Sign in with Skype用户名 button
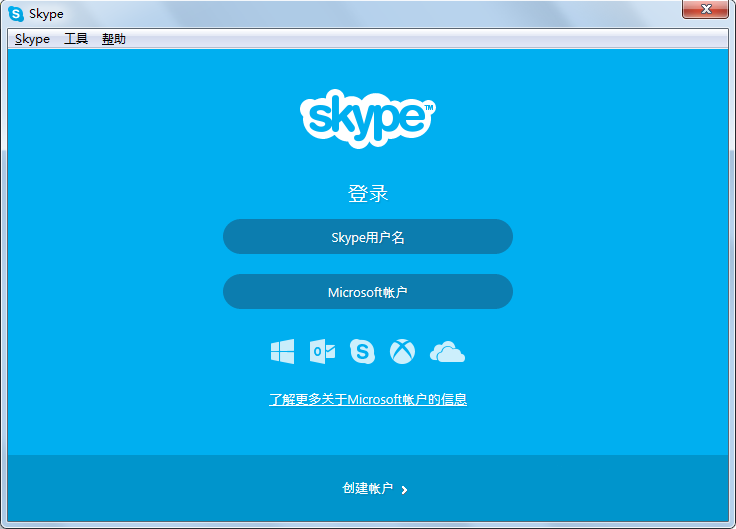The image size is (736, 529). point(368,237)
